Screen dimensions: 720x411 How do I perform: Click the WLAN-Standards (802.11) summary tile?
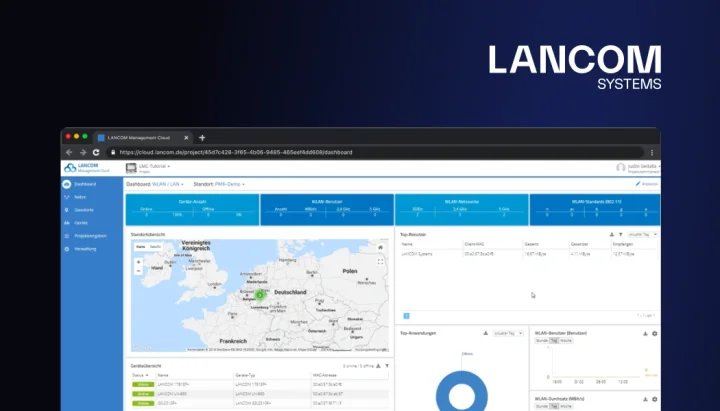(x=595, y=209)
